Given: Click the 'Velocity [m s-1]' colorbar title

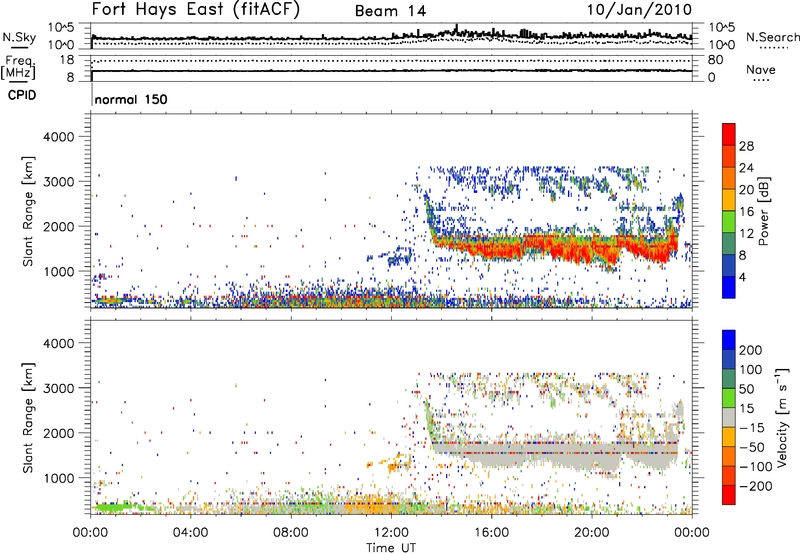Looking at the screenshot, I should tap(782, 417).
